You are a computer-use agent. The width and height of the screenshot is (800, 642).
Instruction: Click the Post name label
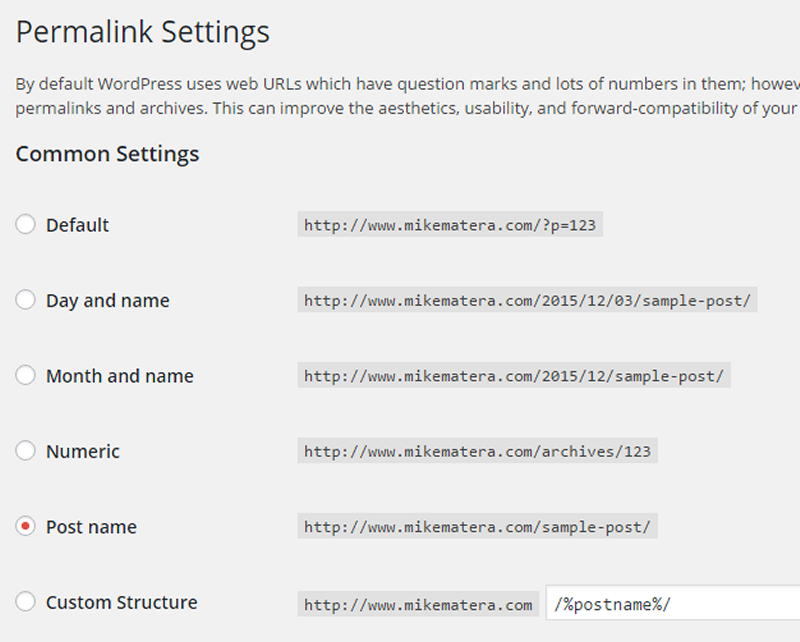coord(91,527)
